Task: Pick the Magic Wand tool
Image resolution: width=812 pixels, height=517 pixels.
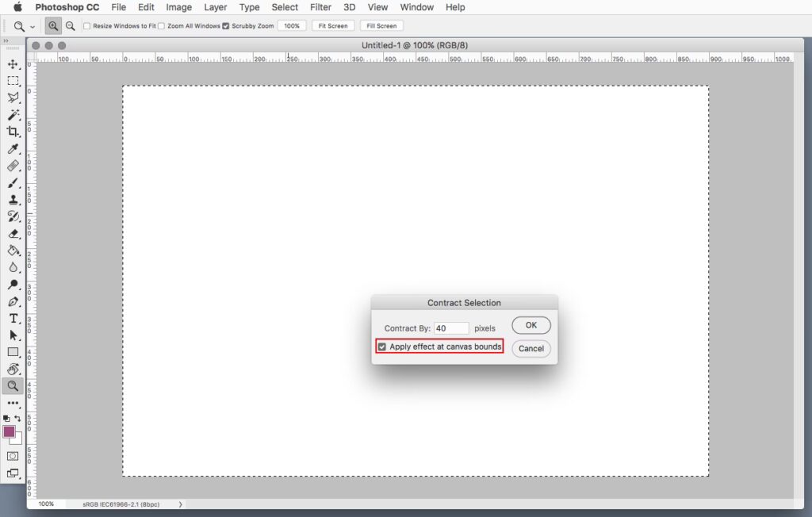Action: pos(13,115)
